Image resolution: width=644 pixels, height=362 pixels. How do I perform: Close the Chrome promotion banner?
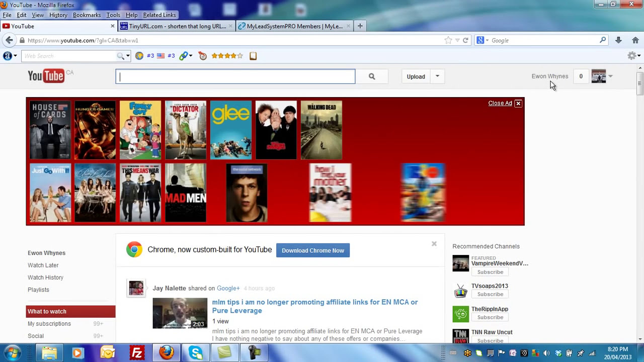[x=434, y=244]
